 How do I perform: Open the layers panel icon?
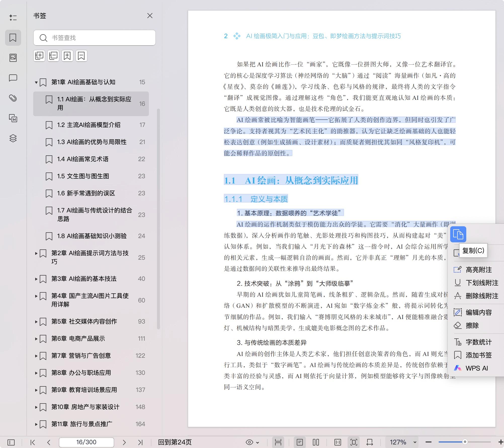pyautogui.click(x=13, y=138)
